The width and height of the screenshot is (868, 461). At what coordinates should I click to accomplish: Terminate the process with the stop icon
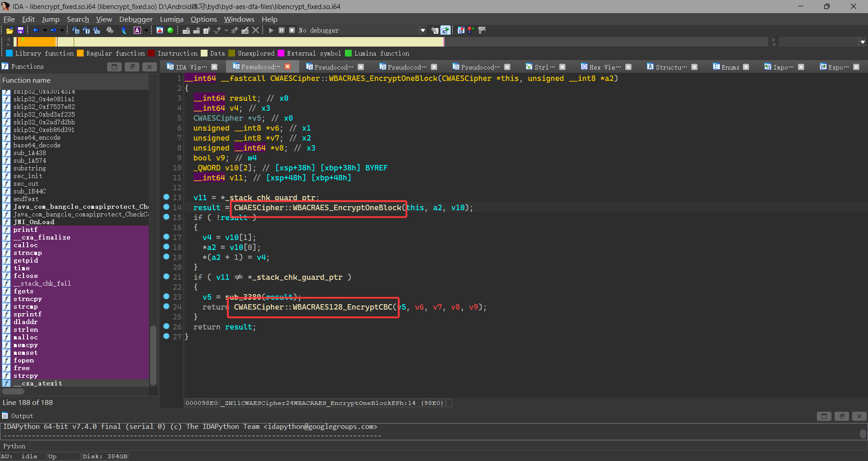point(292,30)
